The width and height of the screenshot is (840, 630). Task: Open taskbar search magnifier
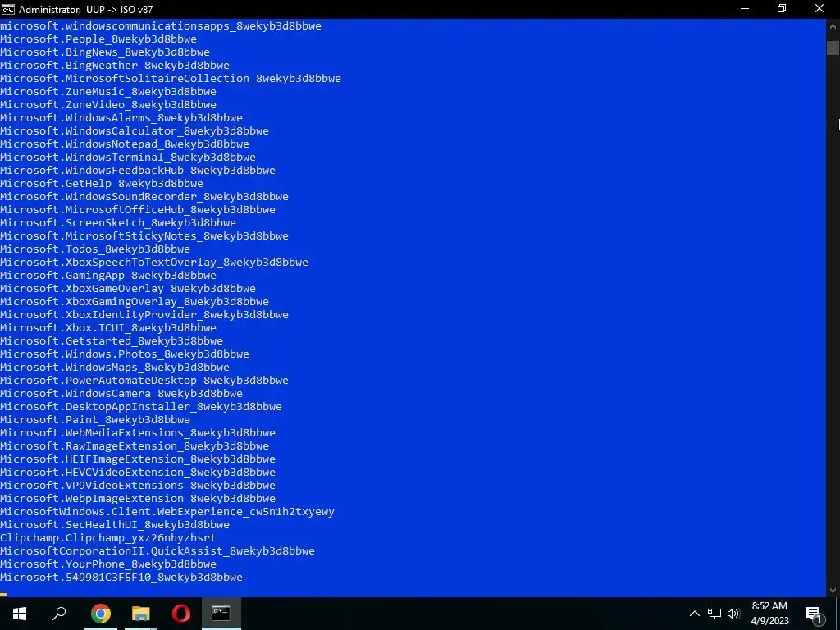coord(59,614)
